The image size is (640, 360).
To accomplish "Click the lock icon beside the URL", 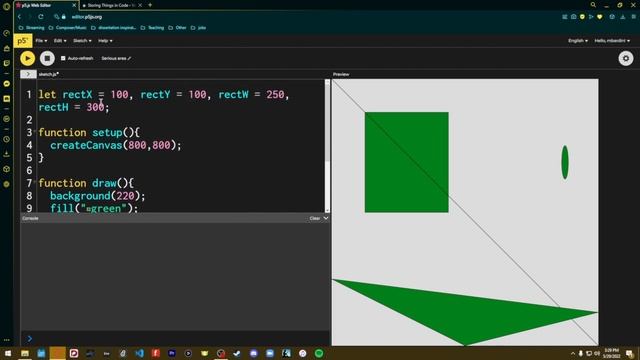I will point(64,17).
